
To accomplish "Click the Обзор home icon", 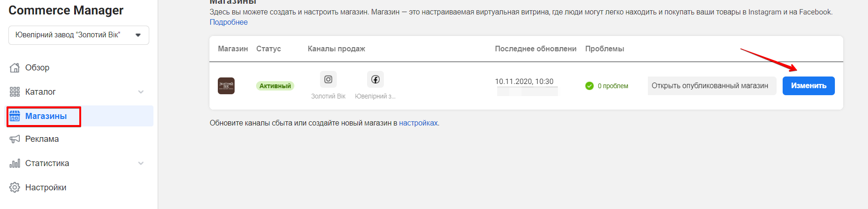I will pyautogui.click(x=15, y=68).
